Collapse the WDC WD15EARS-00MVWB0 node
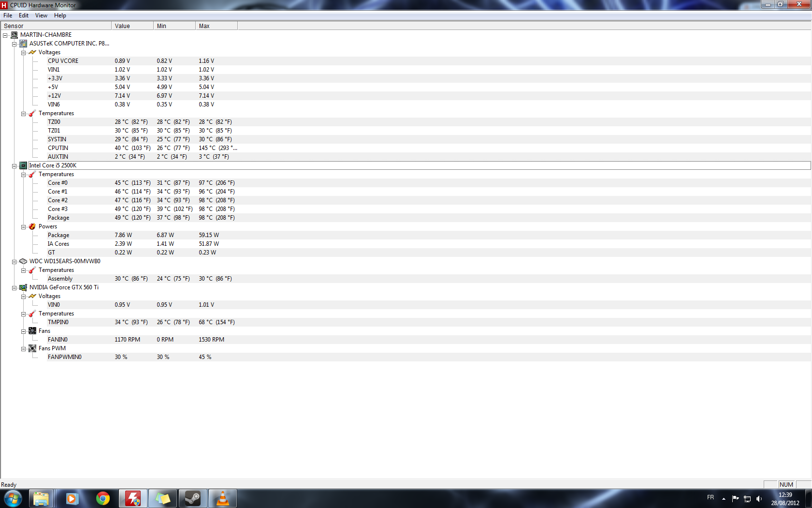 (x=14, y=262)
